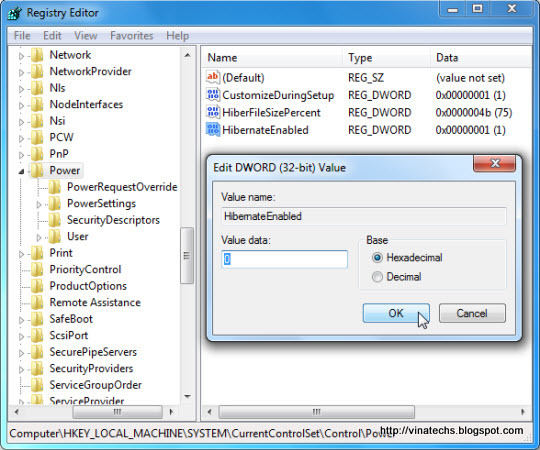Expand the Network key
Image resolution: width=540 pixels, height=450 pixels.
click(x=21, y=55)
